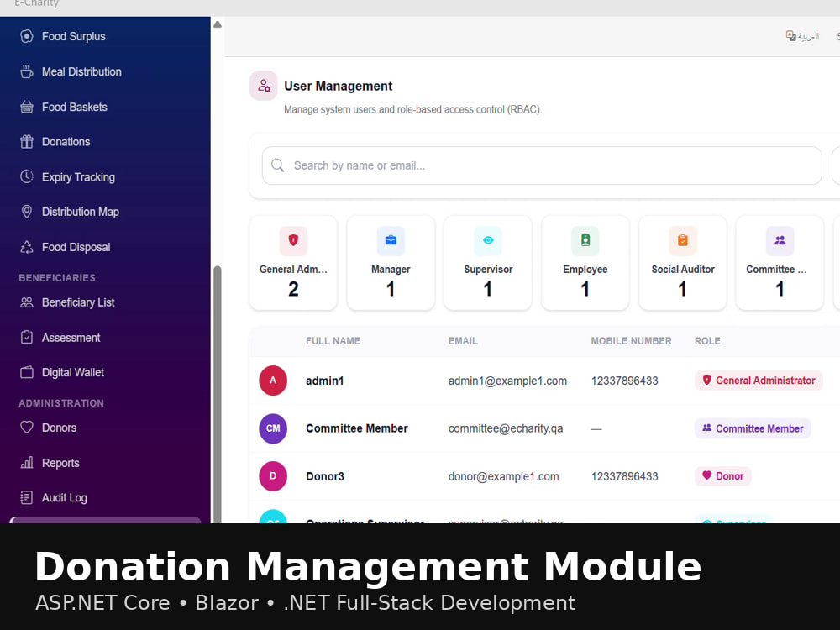Image resolution: width=840 pixels, height=630 pixels.
Task: Click the General Admin shield icon
Action: (x=293, y=240)
